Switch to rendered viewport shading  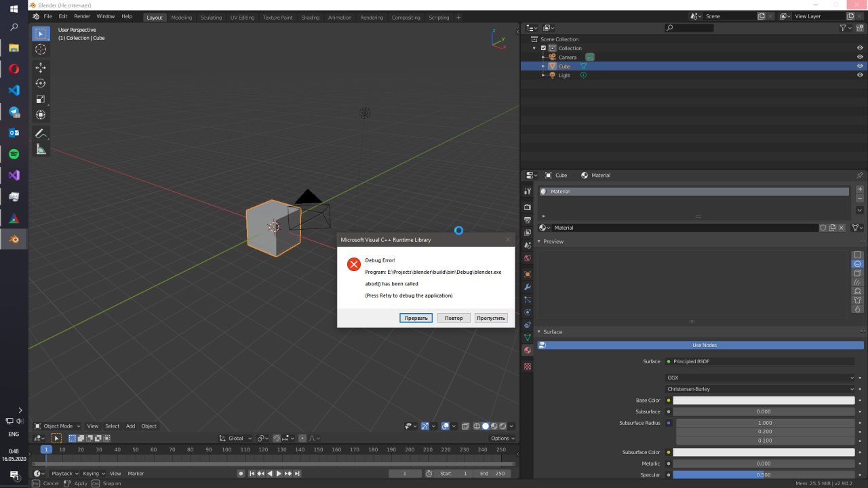pyautogui.click(x=502, y=426)
